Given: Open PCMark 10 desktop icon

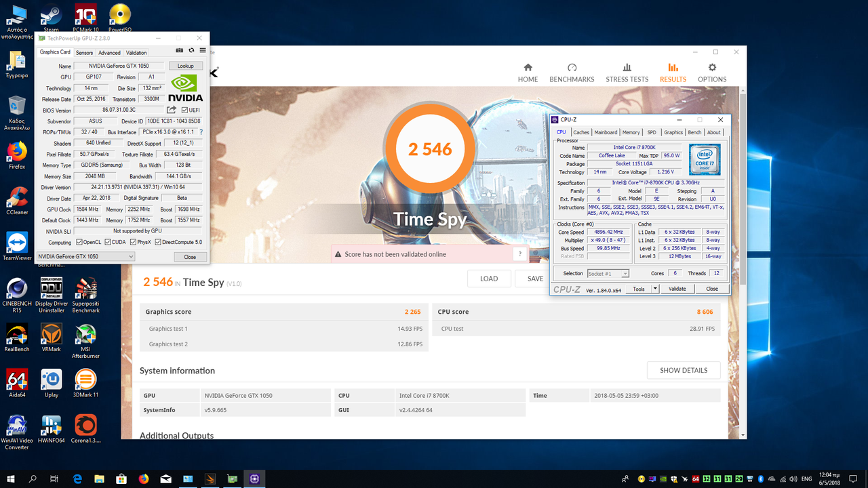Looking at the screenshot, I should (85, 18).
